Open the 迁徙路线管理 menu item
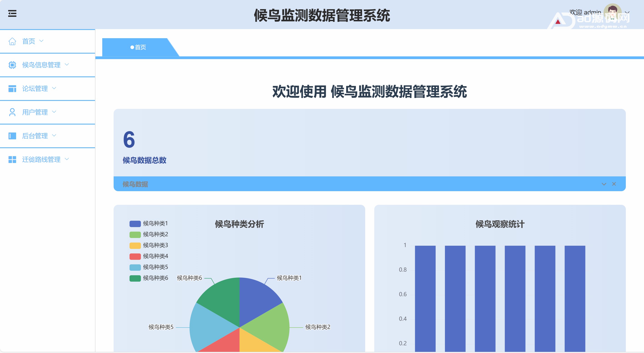 pos(41,160)
